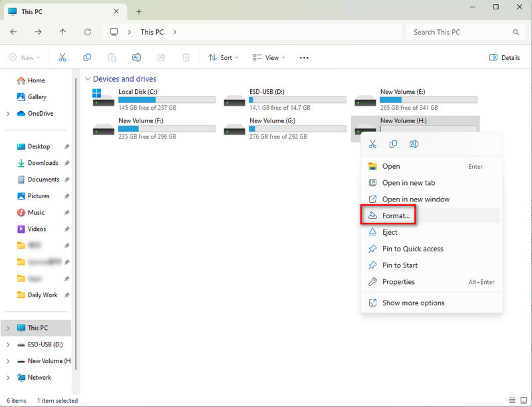This screenshot has height=407, width=532.
Task: Click the Copy icon in the toolbar
Action: tap(87, 58)
